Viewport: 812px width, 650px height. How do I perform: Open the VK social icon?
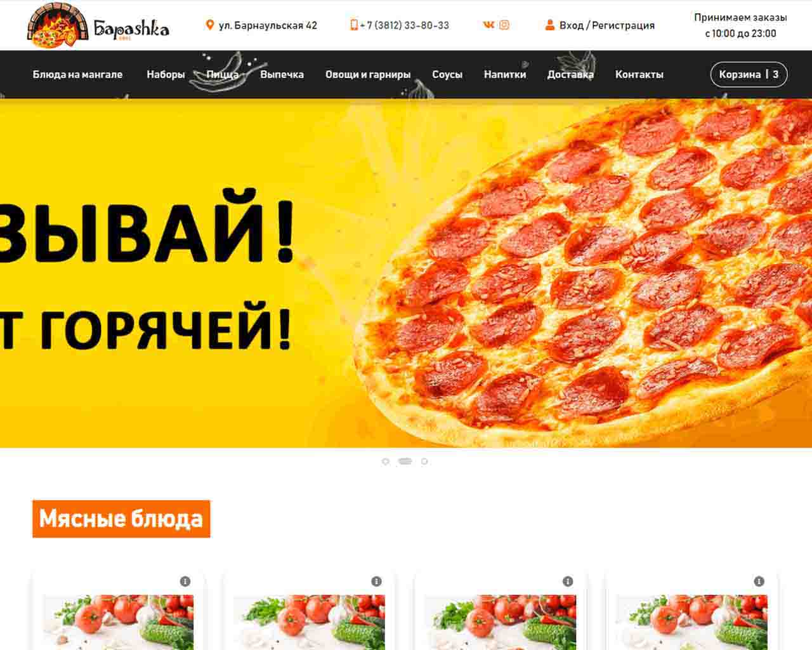pos(488,25)
